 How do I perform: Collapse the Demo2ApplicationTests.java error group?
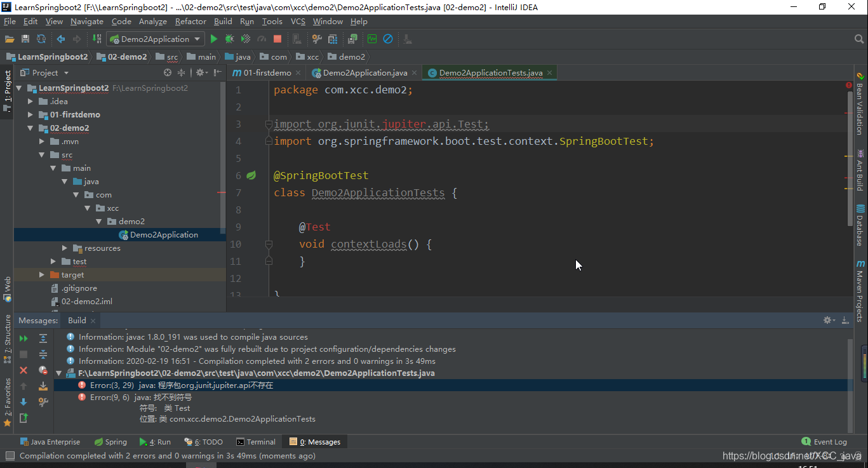point(59,373)
